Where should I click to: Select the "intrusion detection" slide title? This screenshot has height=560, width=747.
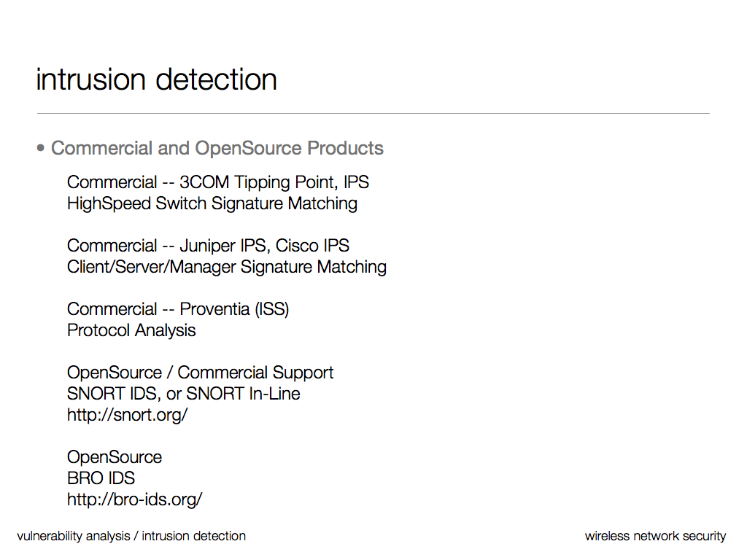point(157,79)
